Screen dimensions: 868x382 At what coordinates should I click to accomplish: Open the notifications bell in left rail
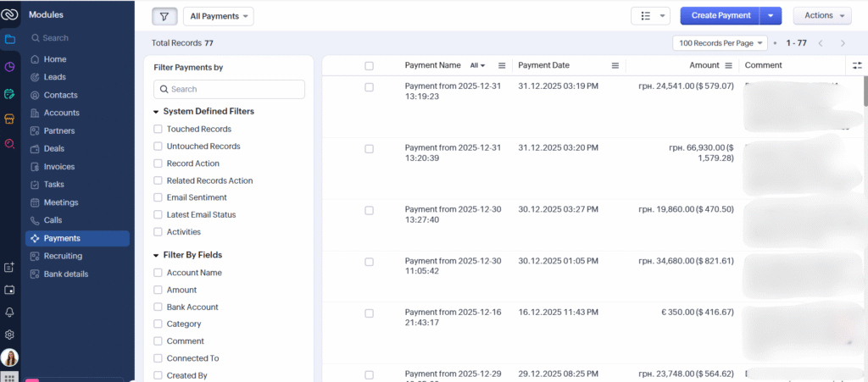9,312
